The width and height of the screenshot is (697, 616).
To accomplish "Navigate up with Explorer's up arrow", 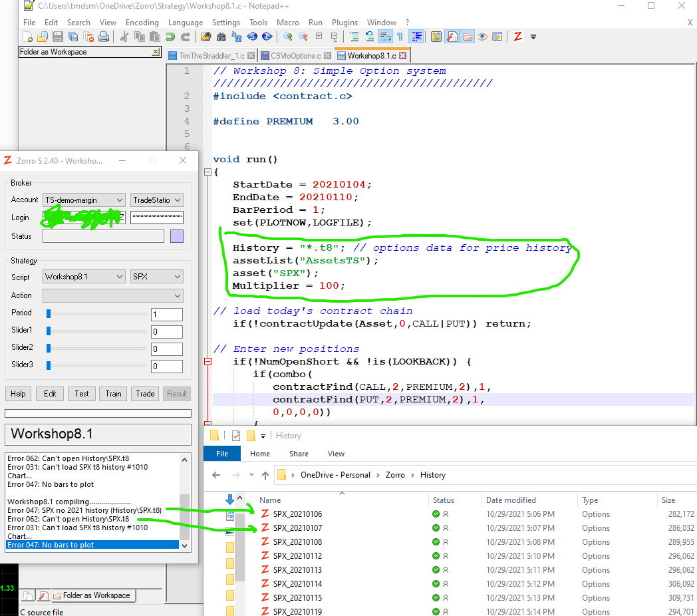I will (x=265, y=475).
